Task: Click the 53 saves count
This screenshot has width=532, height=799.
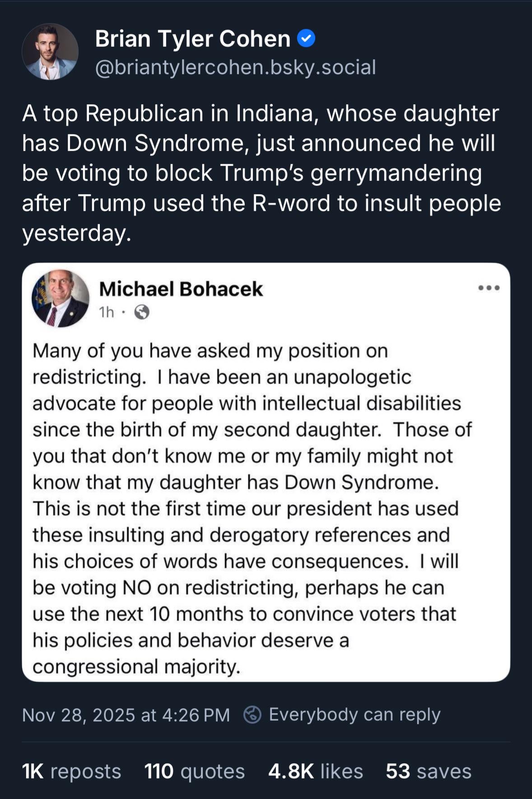Action: pyautogui.click(x=428, y=771)
